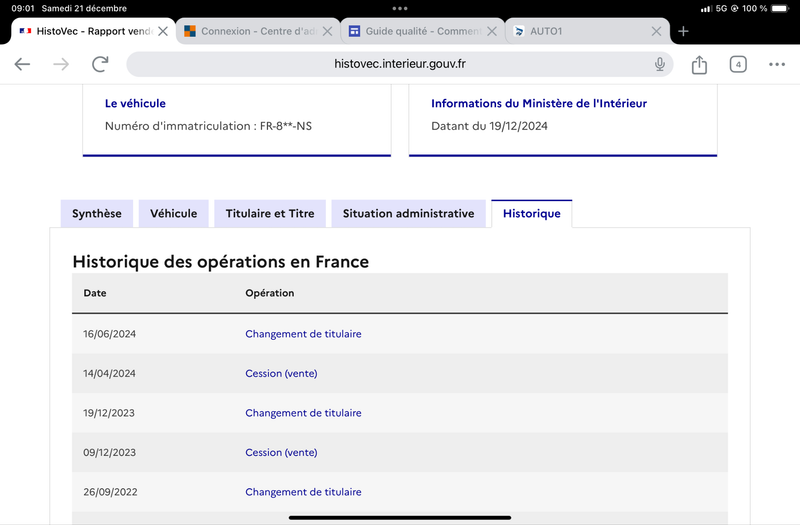Click Changement de titulaire dated 16/06/2024
This screenshot has height=525, width=800.
[x=303, y=334]
